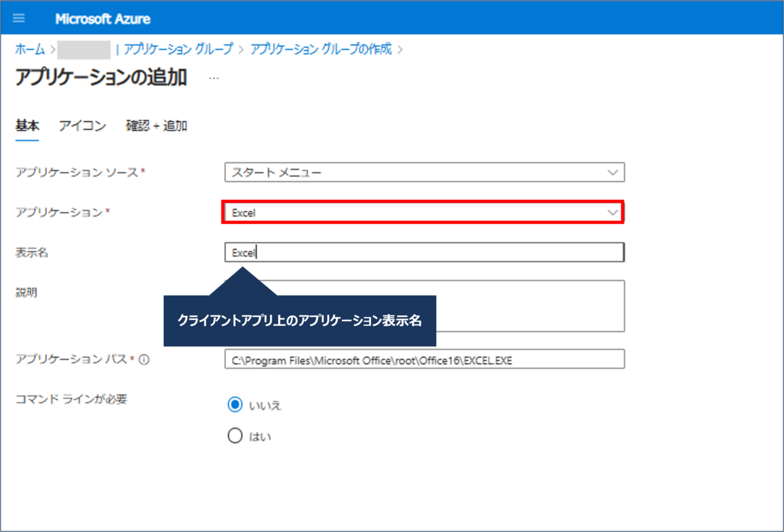Go to ホーム breadcrumb link
The width and height of the screenshot is (784, 532).
tap(29, 49)
